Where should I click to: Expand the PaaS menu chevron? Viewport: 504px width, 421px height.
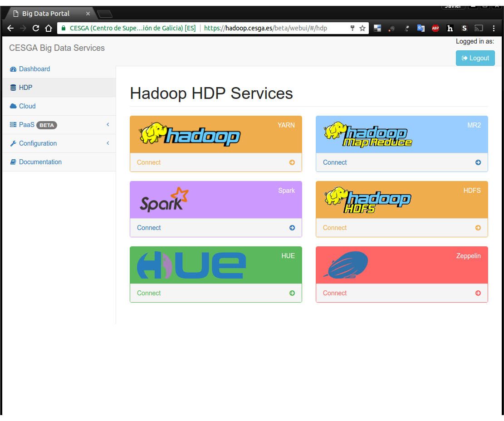[108, 125]
